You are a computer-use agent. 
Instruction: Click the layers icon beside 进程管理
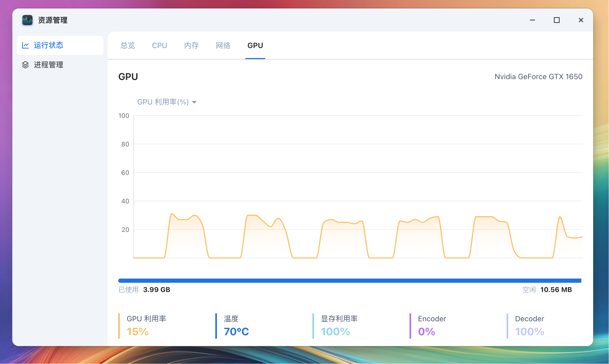coord(25,65)
